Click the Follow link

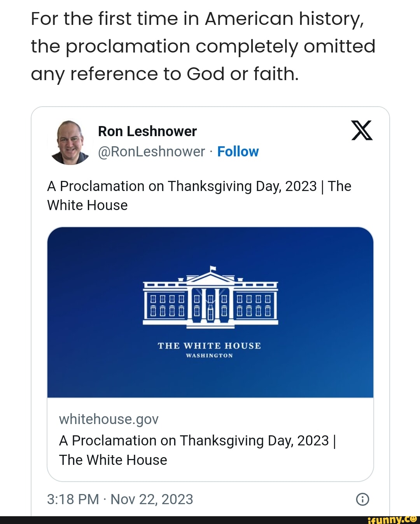[238, 152]
